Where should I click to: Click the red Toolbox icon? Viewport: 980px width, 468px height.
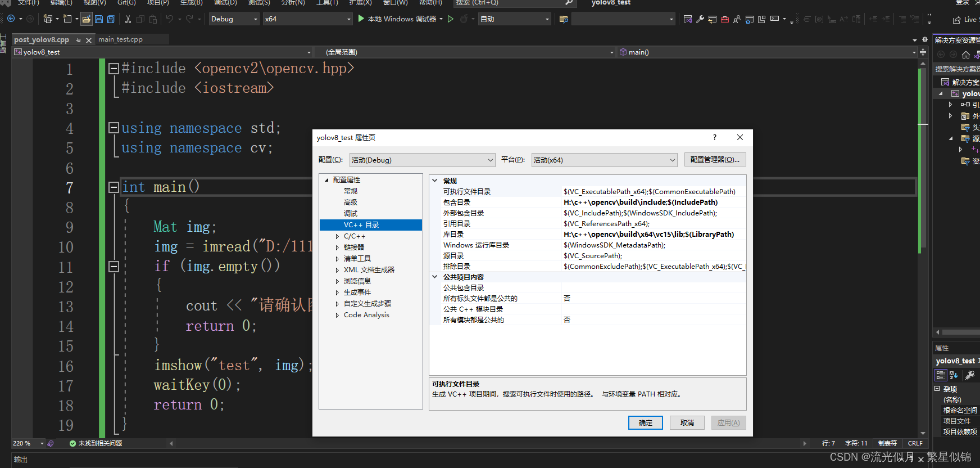[x=725, y=19]
